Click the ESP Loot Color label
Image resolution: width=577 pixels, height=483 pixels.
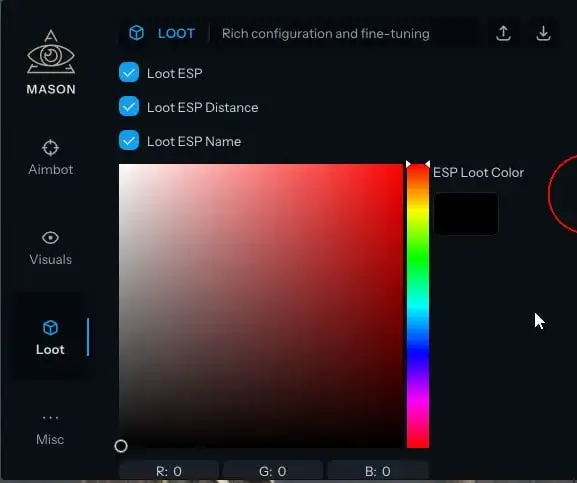click(x=478, y=173)
